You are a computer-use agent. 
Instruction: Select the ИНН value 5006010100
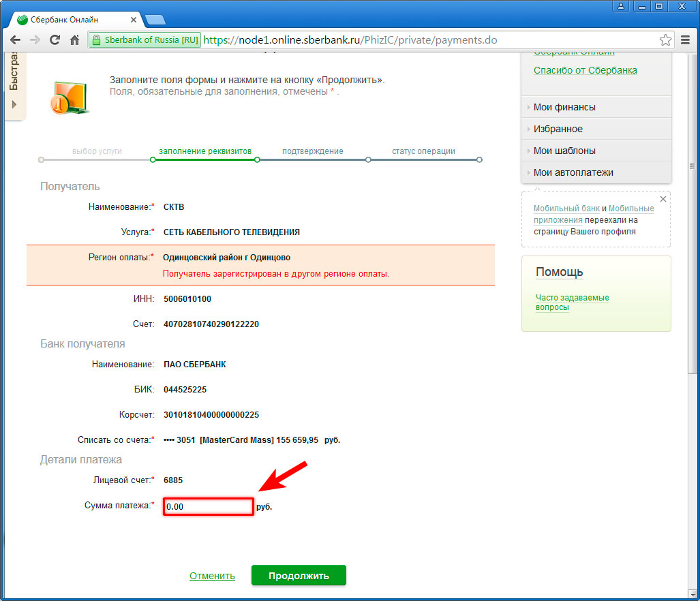[187, 299]
